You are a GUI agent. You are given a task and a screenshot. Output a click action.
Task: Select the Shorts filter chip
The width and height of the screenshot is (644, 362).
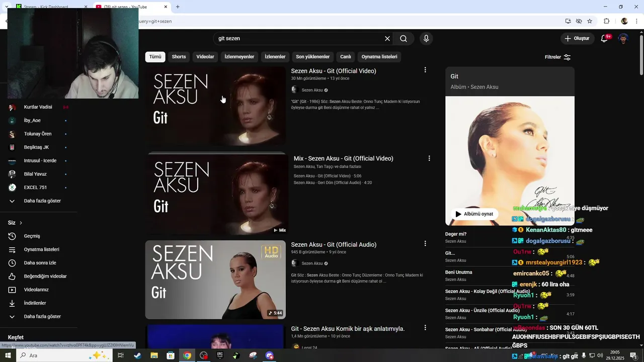click(x=179, y=57)
